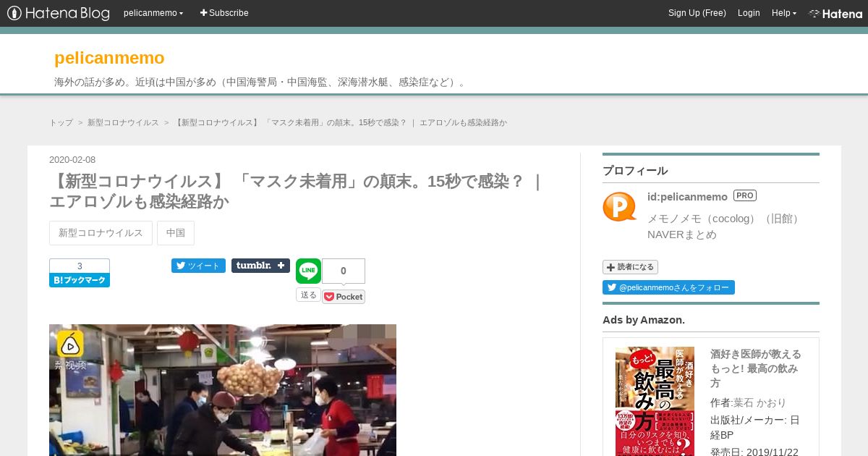View the Hatena bookmark count 3
The height and width of the screenshot is (456, 868).
(80, 266)
